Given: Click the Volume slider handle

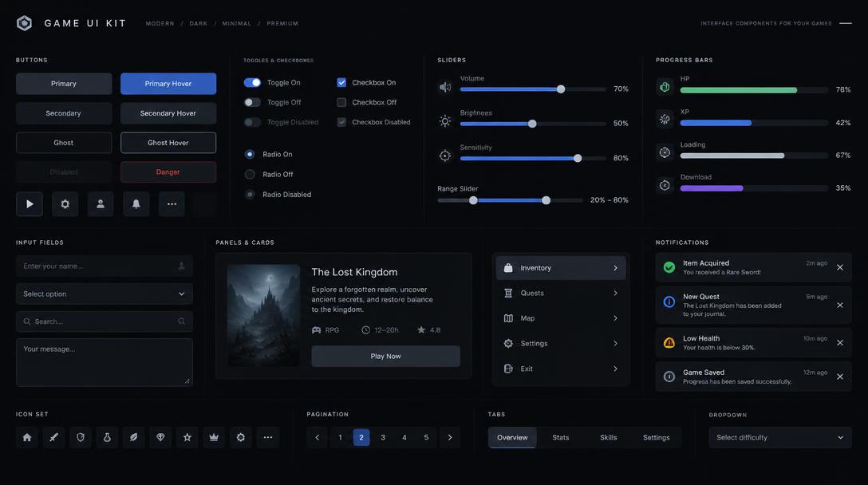Looking at the screenshot, I should tap(561, 89).
